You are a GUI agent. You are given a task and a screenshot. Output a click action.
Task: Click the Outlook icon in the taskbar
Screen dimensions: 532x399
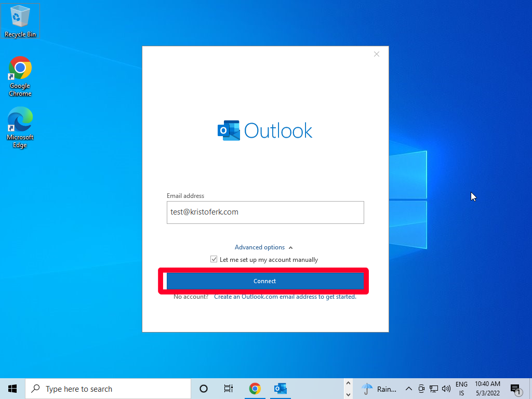(281, 389)
